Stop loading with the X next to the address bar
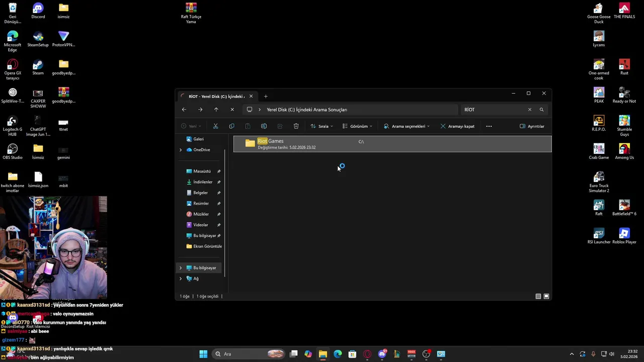 tap(232, 110)
